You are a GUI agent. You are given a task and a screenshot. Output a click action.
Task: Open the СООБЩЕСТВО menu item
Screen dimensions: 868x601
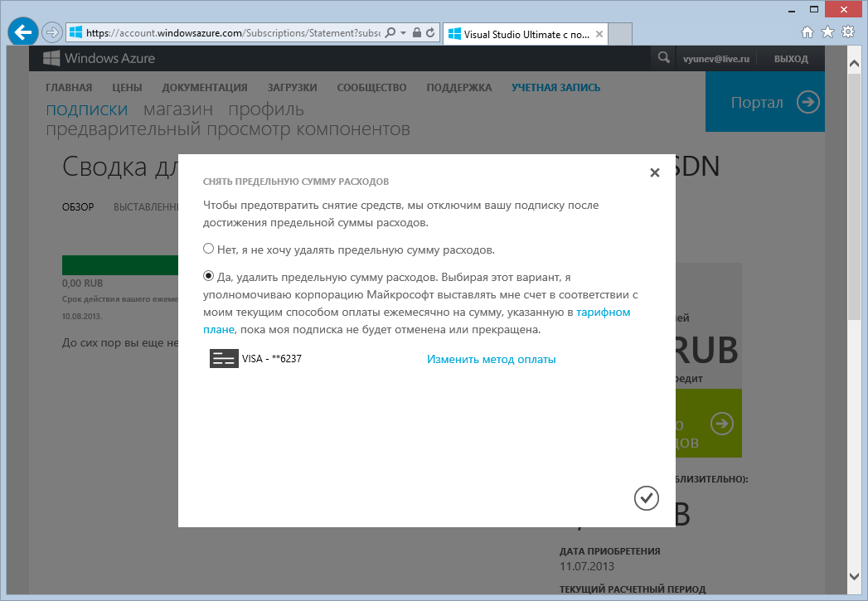[x=372, y=87]
